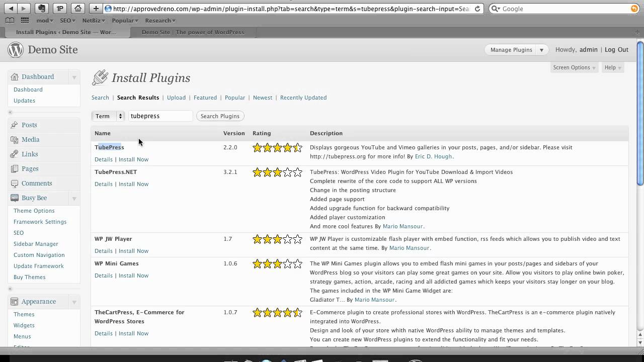Open the Popular plugins tab
Viewport: 644px width, 362px height.
tap(235, 98)
